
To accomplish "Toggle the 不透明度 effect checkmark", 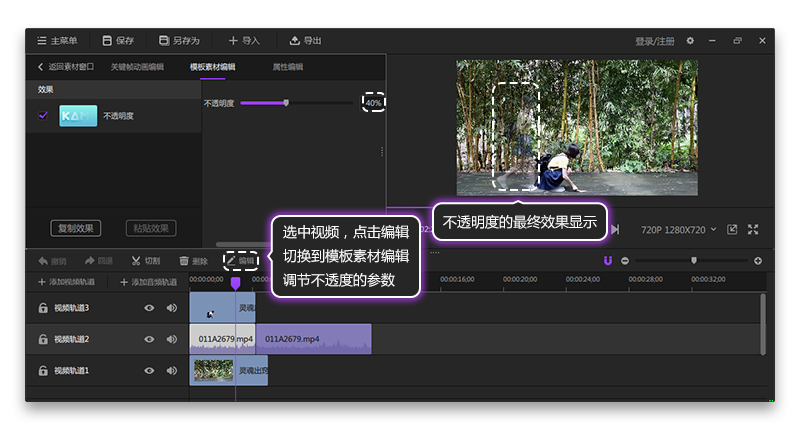I will pos(43,116).
